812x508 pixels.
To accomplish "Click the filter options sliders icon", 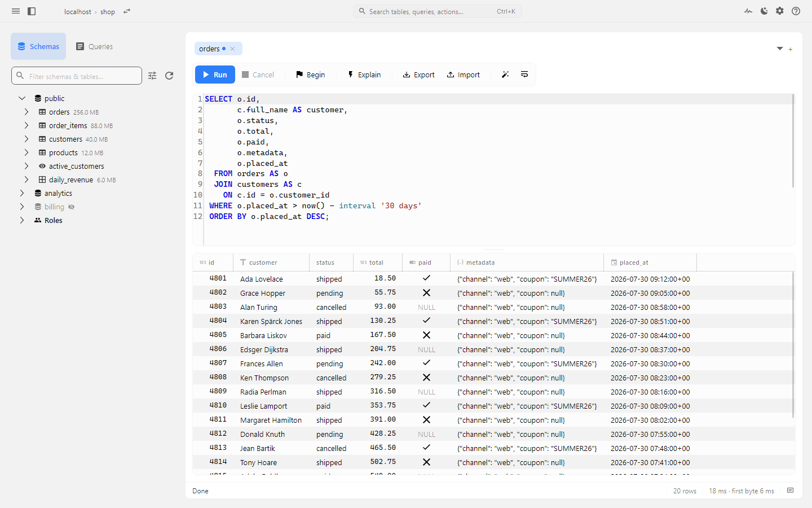I will (152, 76).
